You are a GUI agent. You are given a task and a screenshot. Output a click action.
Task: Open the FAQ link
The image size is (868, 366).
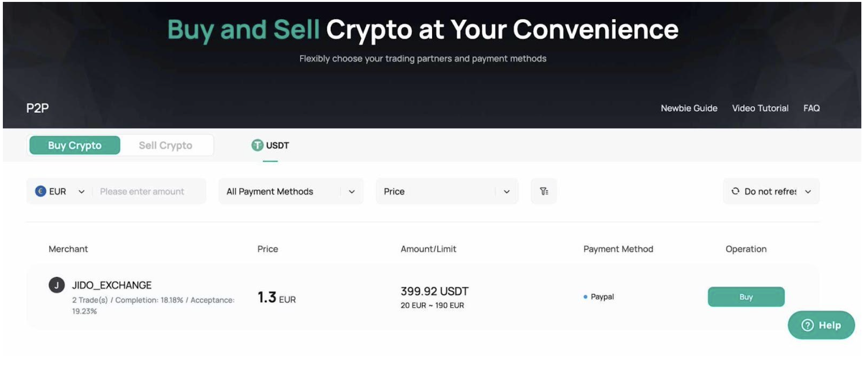click(811, 108)
